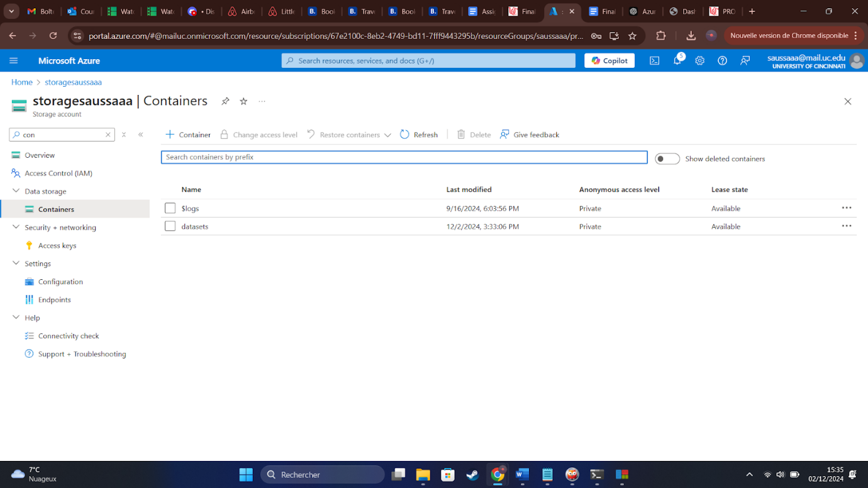Go to Home breadcrumb
The image size is (868, 488).
tap(22, 82)
